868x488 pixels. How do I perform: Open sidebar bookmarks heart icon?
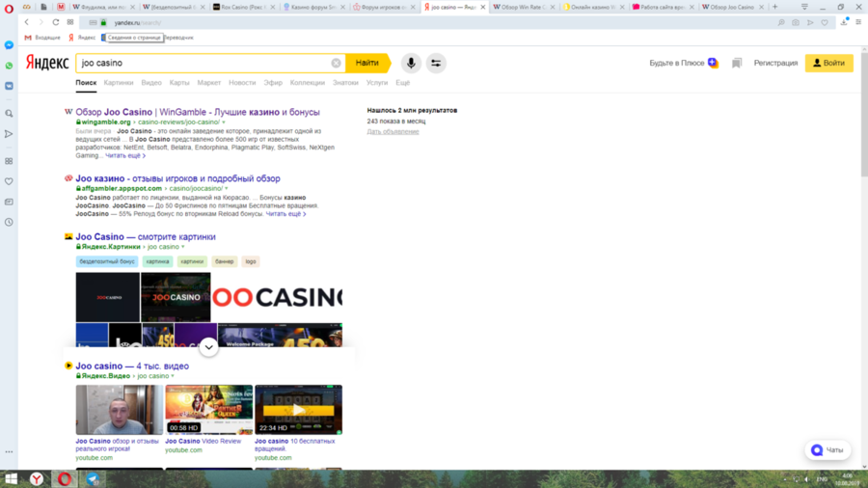pyautogui.click(x=9, y=181)
